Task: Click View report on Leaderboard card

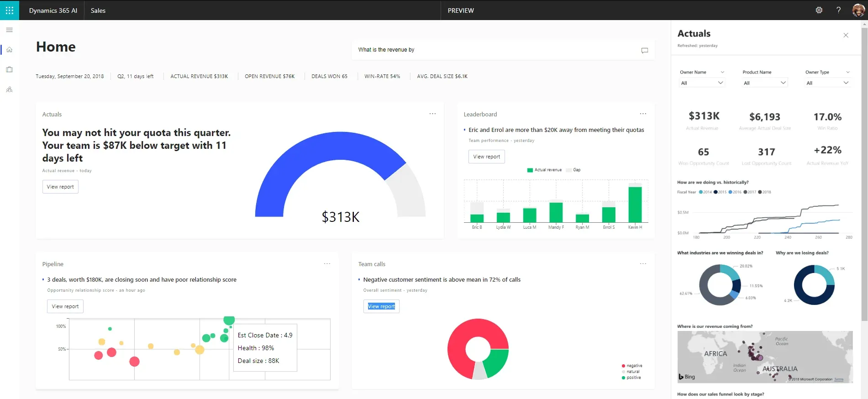Action: [x=486, y=157]
